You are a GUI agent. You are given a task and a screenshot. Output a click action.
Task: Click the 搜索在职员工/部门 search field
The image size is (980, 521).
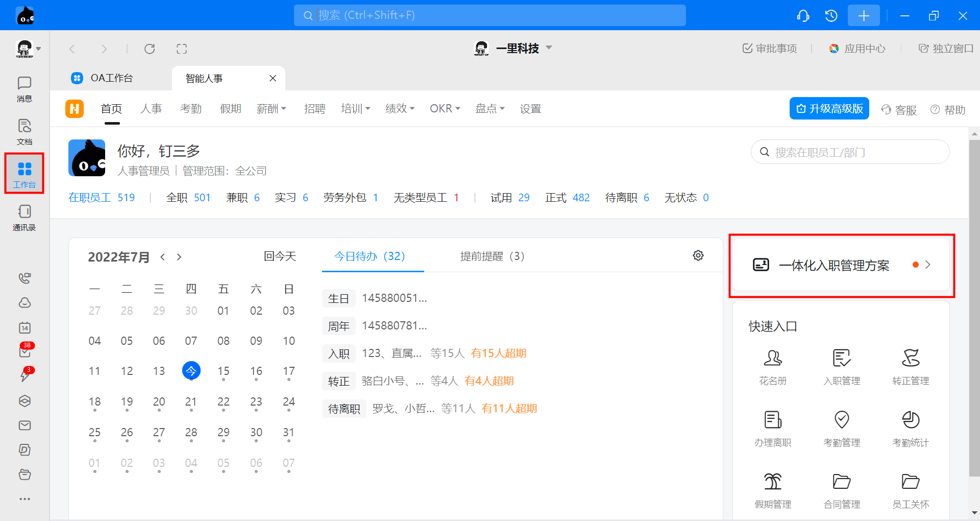(850, 152)
